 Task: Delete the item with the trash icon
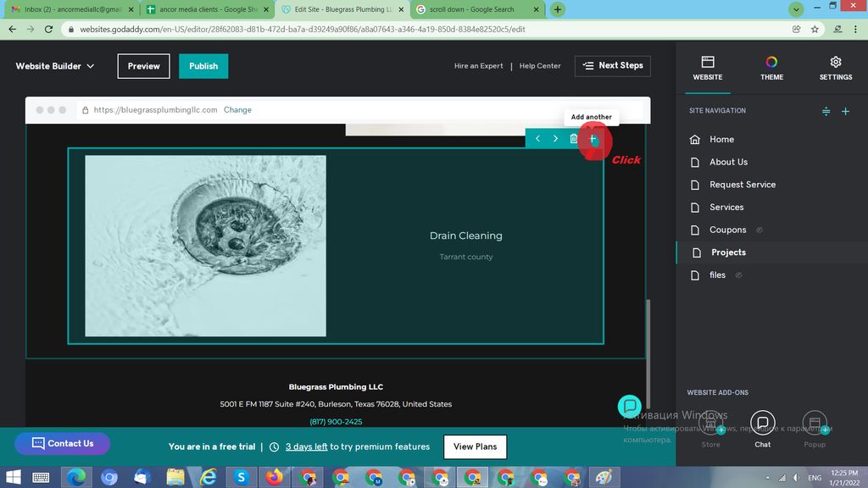click(574, 139)
